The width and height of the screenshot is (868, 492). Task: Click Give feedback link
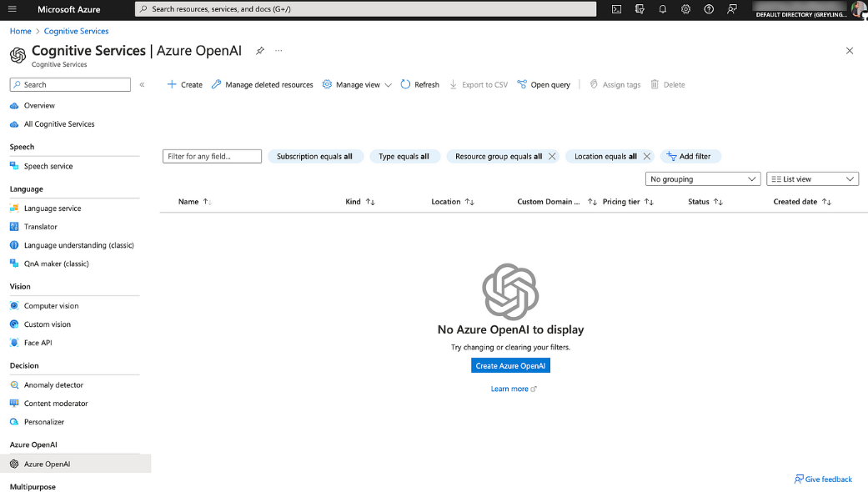(823, 479)
